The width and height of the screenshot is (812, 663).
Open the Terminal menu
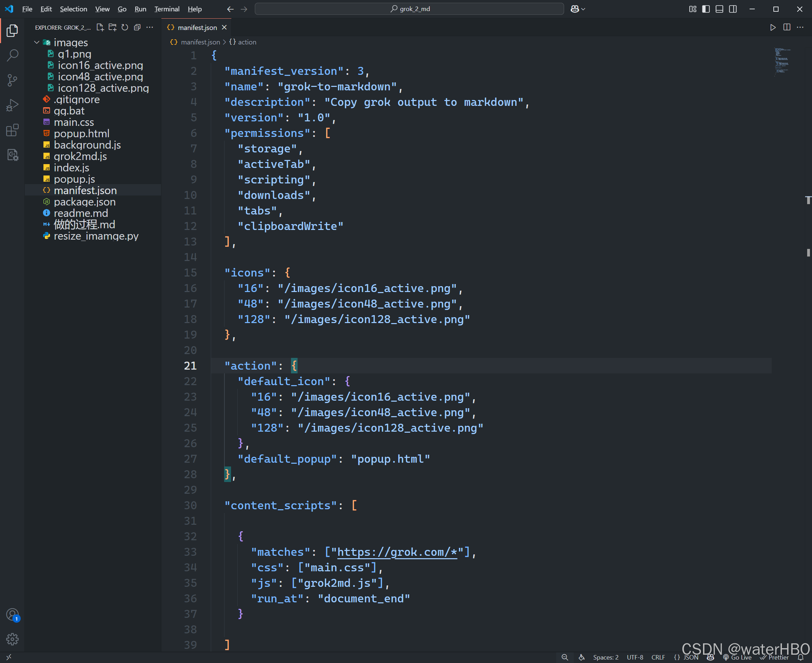click(167, 9)
